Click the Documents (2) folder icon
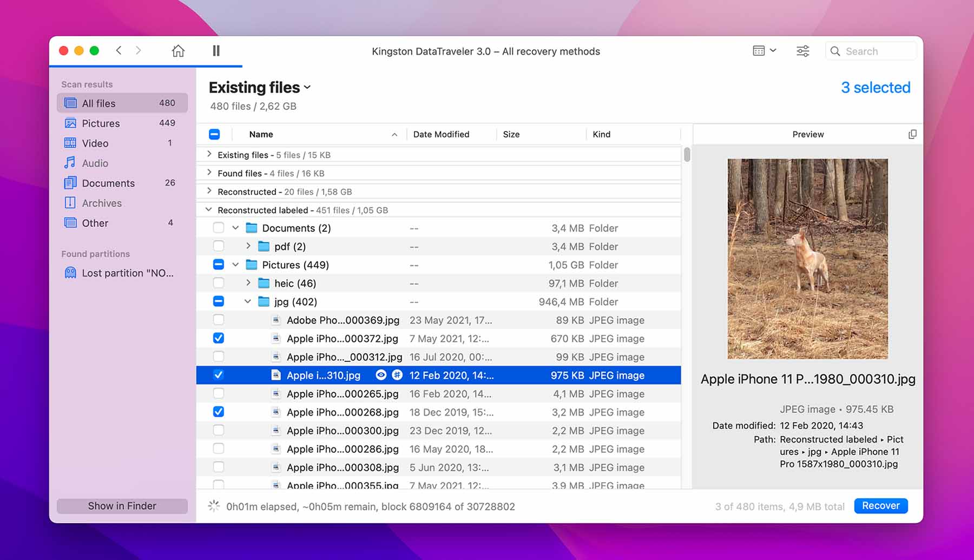 click(252, 228)
